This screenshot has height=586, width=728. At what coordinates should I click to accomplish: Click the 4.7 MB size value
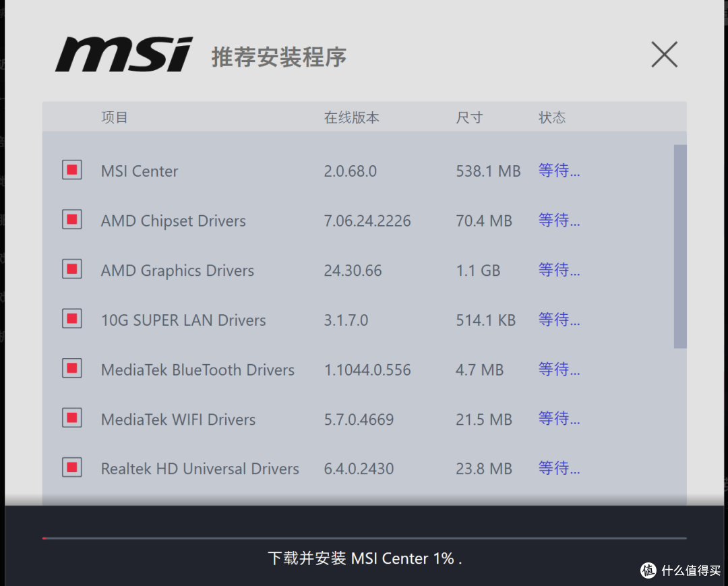pyautogui.click(x=480, y=370)
